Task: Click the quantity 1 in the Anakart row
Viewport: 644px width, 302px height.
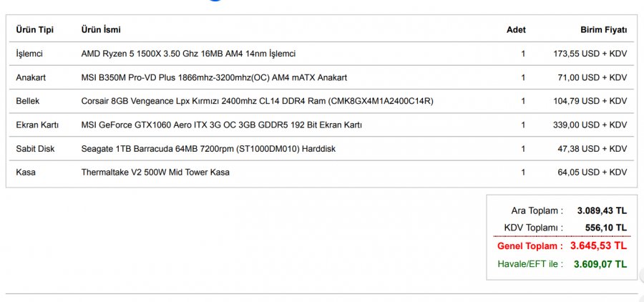Action: tap(523, 77)
